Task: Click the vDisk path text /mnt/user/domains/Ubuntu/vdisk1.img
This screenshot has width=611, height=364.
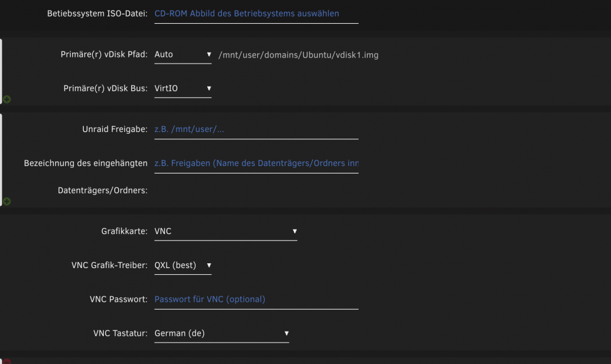Action: pyautogui.click(x=299, y=55)
